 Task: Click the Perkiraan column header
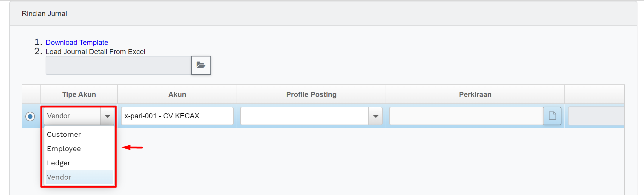(475, 95)
